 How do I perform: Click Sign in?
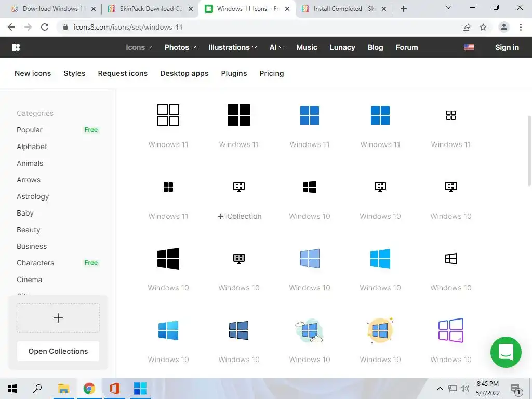(507, 47)
